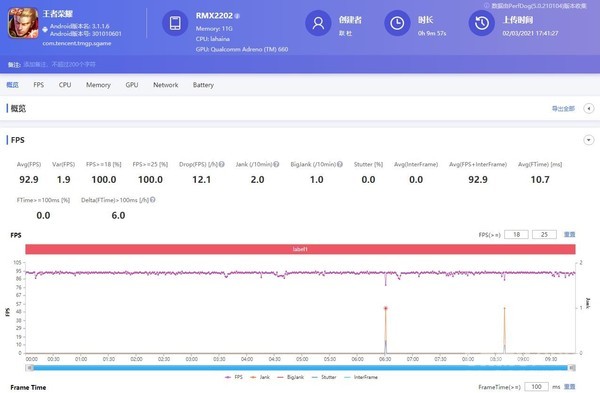600x393 pixels.
Task: Click the Honor of Kings game app icon
Action: (23, 23)
